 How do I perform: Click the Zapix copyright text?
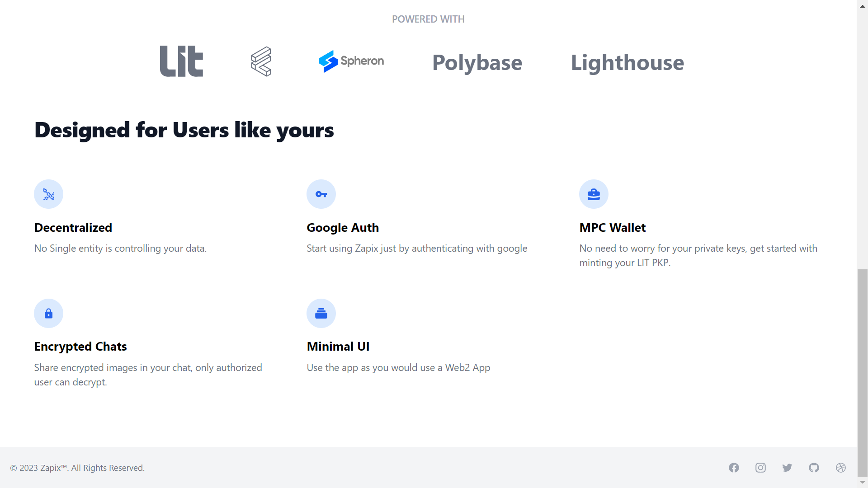pyautogui.click(x=77, y=468)
